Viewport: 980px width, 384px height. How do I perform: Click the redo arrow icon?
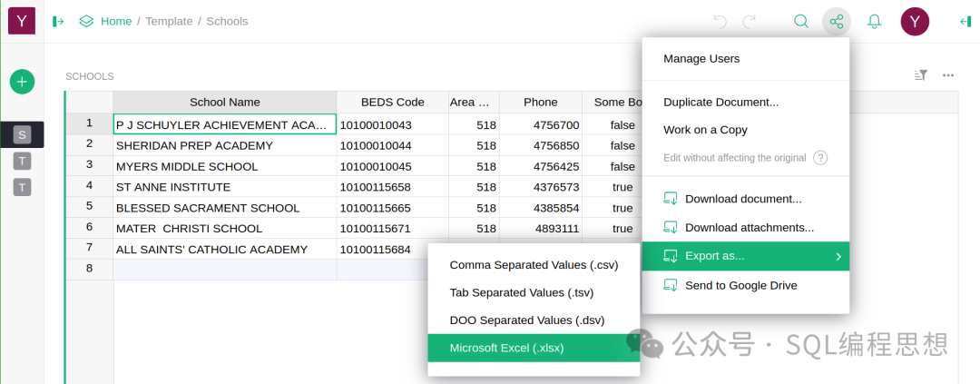pyautogui.click(x=750, y=21)
